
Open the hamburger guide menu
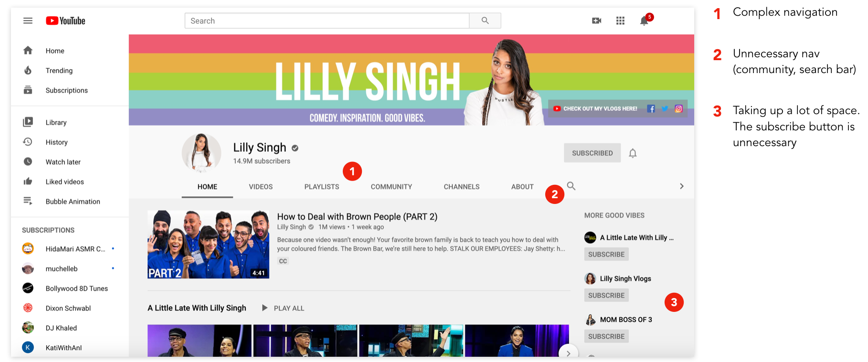(28, 21)
